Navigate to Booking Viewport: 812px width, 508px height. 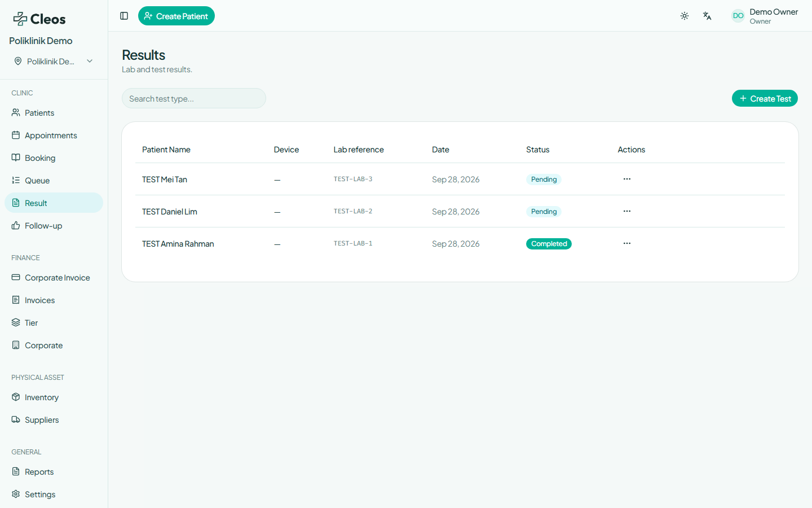click(54, 158)
